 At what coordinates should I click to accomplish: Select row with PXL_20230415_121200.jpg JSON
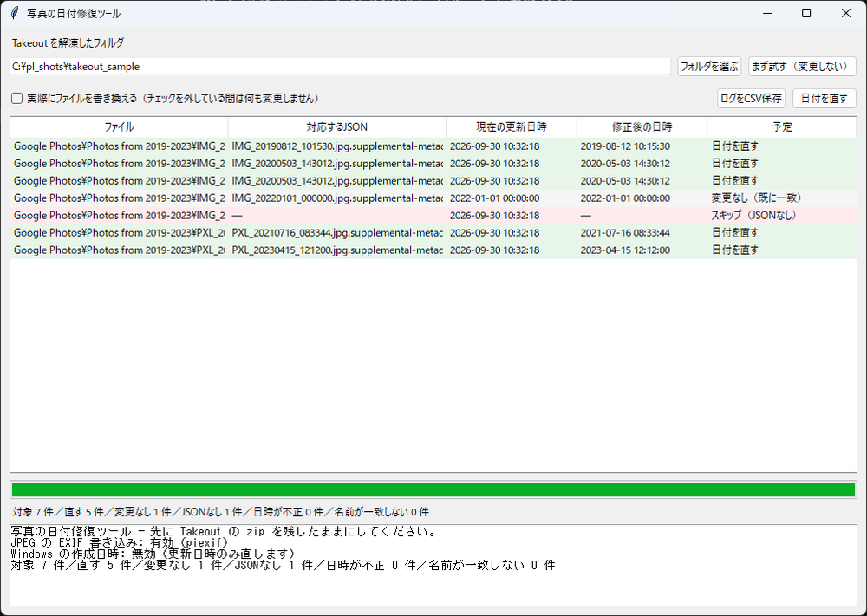coord(433,250)
